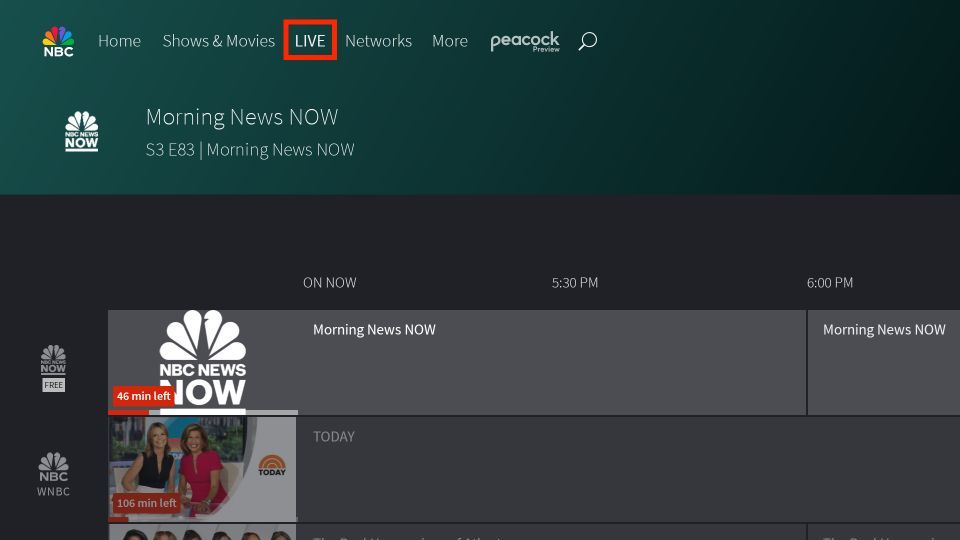Viewport: 960px width, 540px height.
Task: Select NBC News NOW channel logo in guide
Action: (x=53, y=359)
